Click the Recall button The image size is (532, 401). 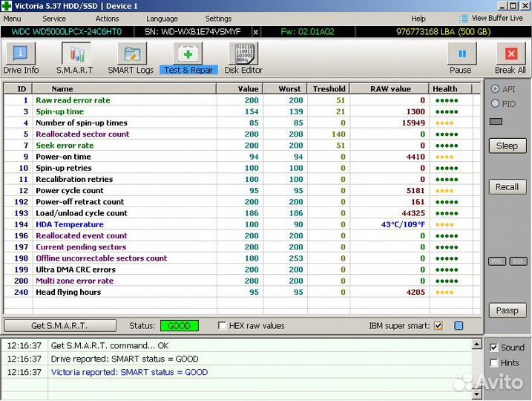coord(508,187)
